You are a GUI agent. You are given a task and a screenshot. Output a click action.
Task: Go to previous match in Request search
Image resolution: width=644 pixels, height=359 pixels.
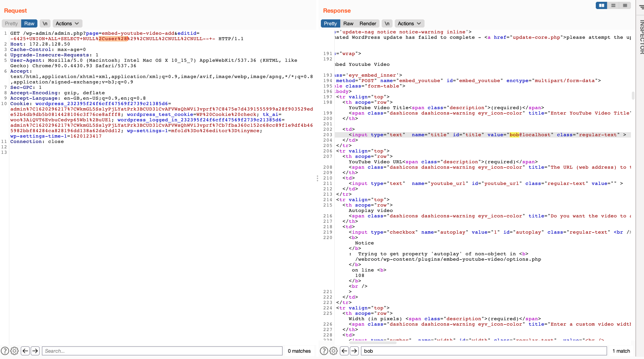25,351
